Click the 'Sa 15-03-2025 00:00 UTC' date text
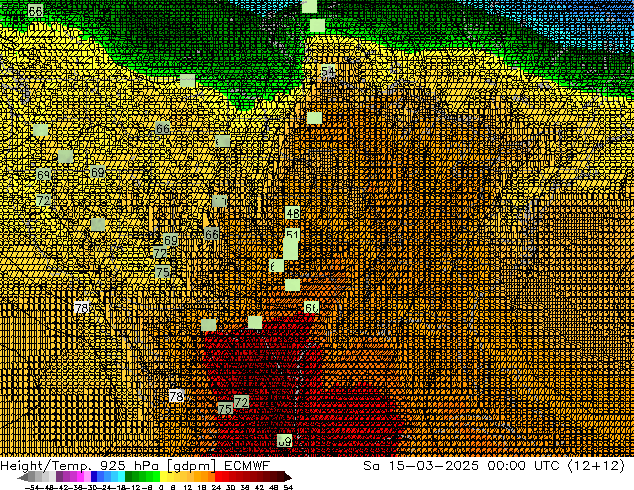The height and width of the screenshot is (490, 634). 461,466
